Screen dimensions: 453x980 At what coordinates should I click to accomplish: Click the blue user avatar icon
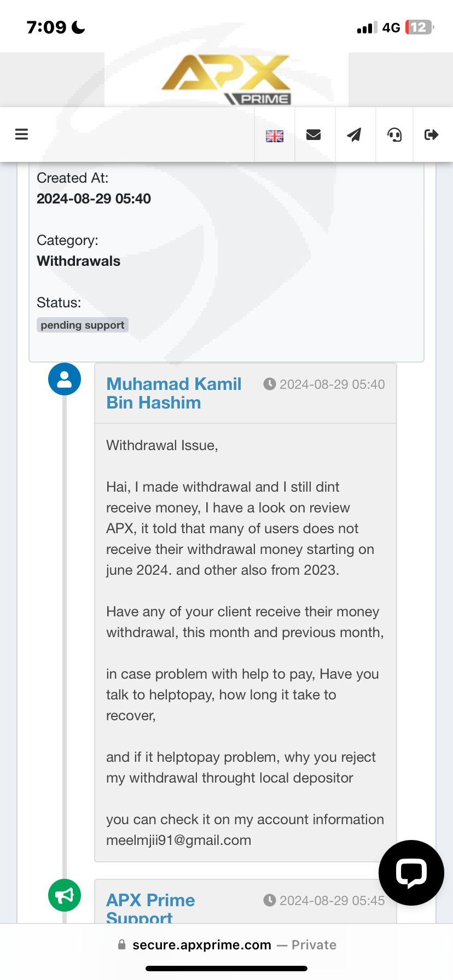click(65, 379)
